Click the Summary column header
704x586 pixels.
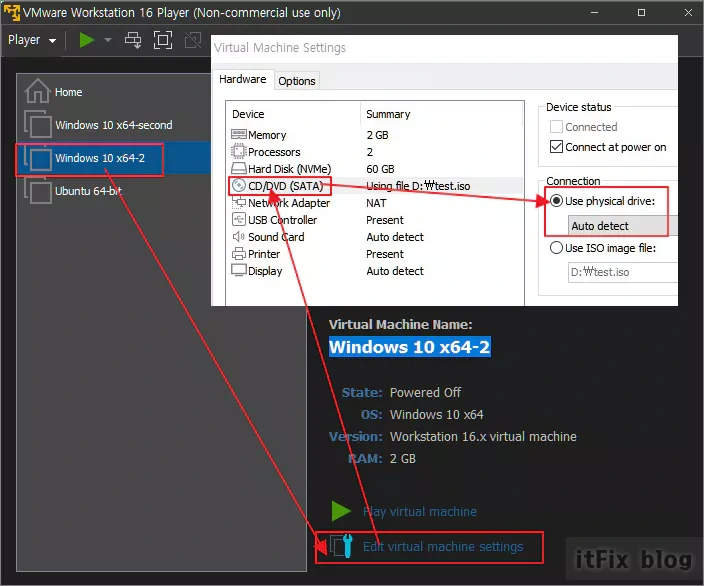pos(388,114)
